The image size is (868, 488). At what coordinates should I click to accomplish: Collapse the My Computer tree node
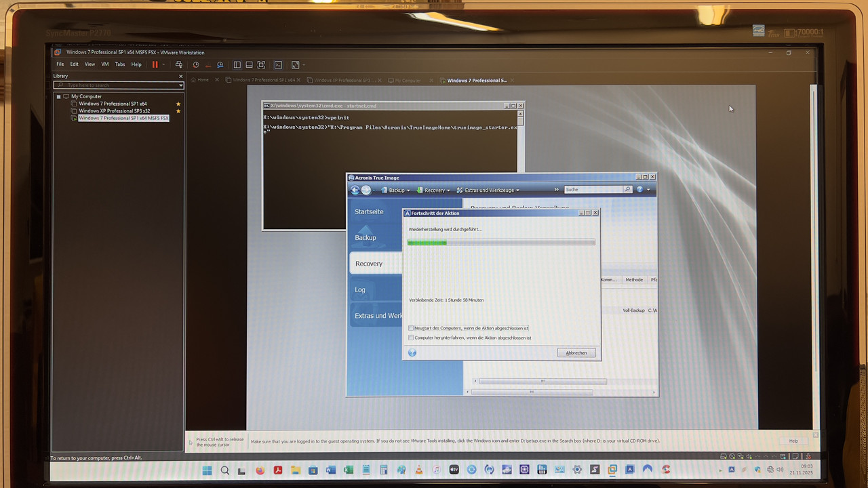click(x=58, y=96)
